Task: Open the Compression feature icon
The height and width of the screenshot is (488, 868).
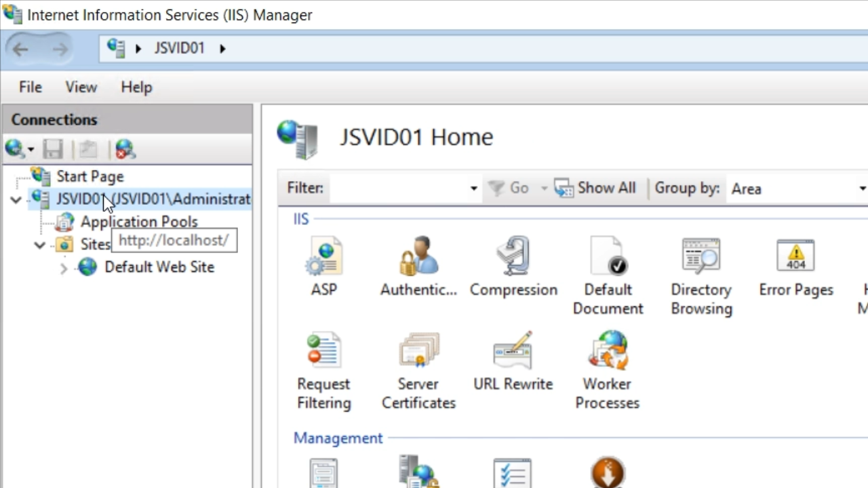Action: [x=513, y=258]
